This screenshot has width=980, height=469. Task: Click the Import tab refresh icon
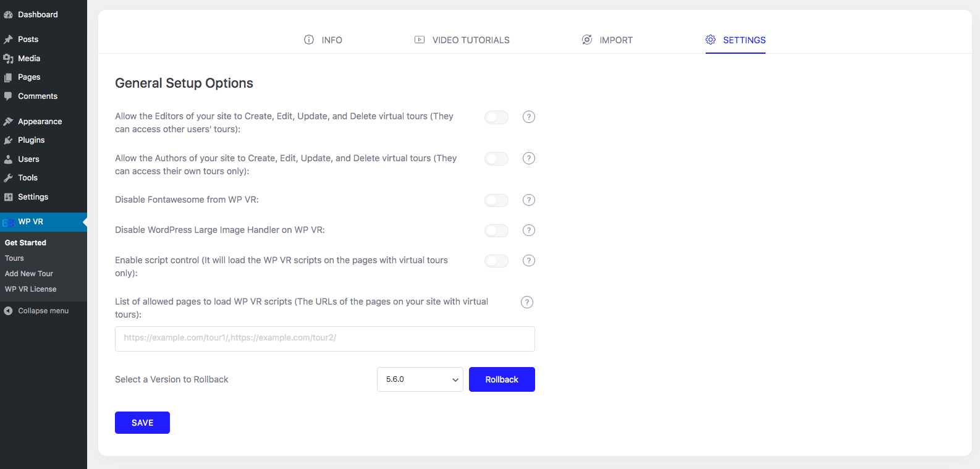(x=587, y=40)
